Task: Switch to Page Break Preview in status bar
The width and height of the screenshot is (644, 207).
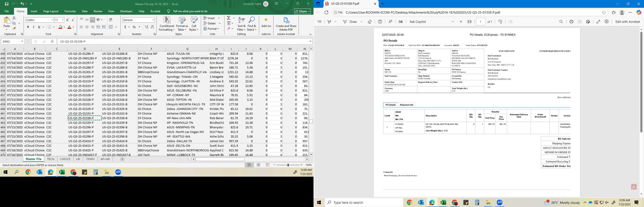Action: click(268, 165)
